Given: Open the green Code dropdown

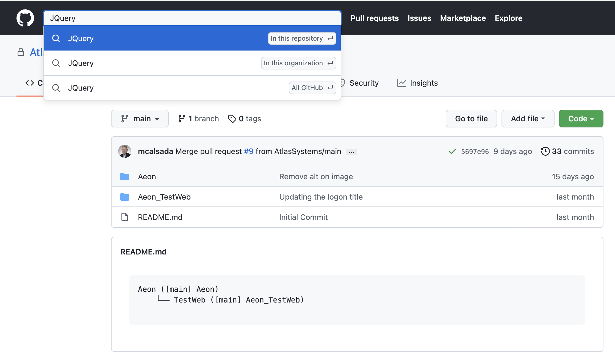Looking at the screenshot, I should click(x=581, y=119).
